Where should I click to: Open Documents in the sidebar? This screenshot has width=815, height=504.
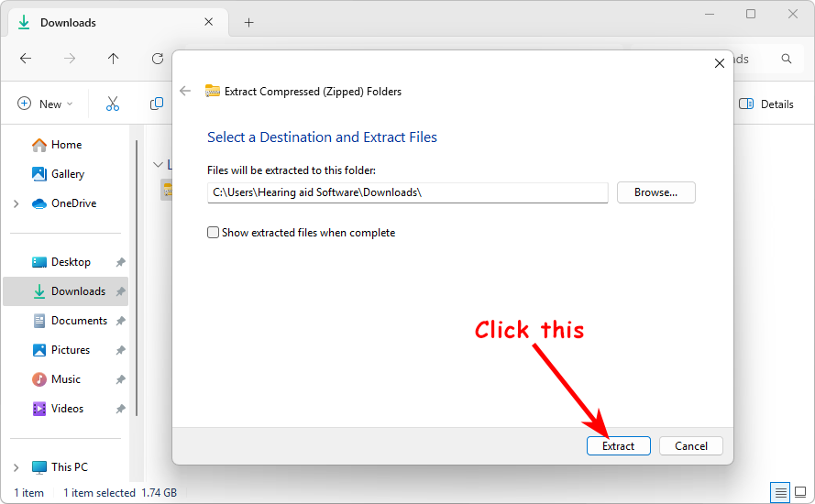[79, 321]
